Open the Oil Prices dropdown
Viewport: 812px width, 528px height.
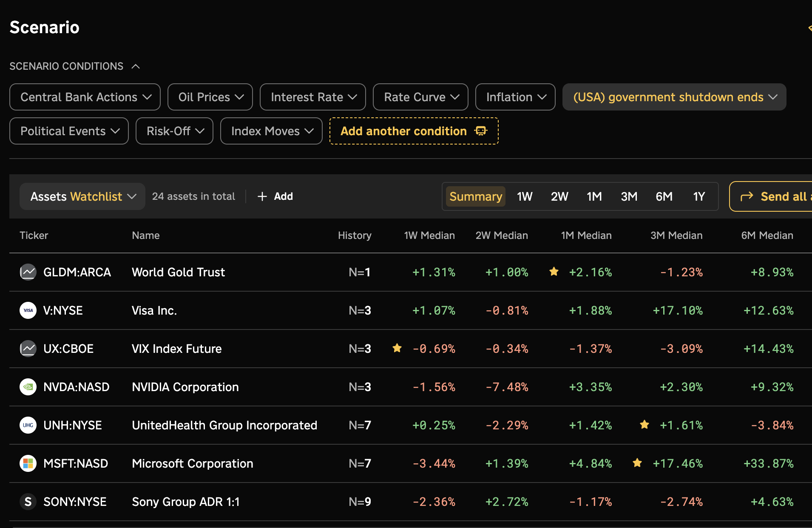210,97
